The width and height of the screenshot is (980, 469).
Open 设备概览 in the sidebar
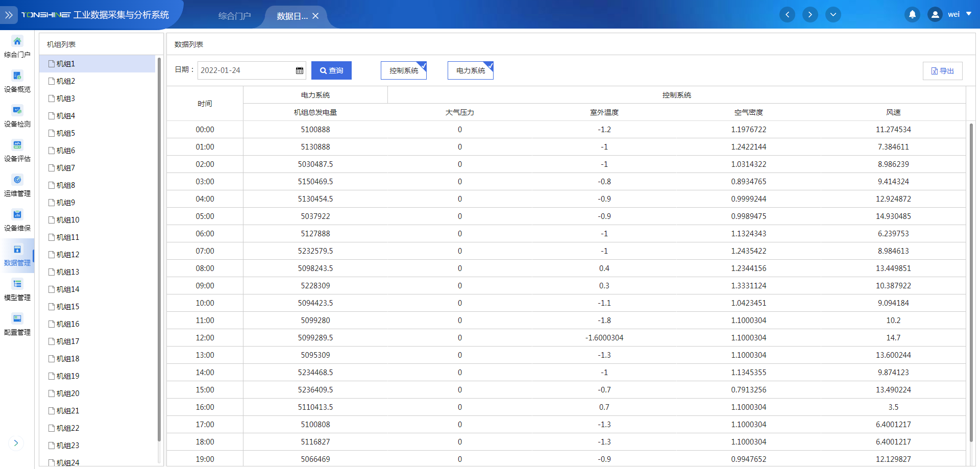pos(17,76)
